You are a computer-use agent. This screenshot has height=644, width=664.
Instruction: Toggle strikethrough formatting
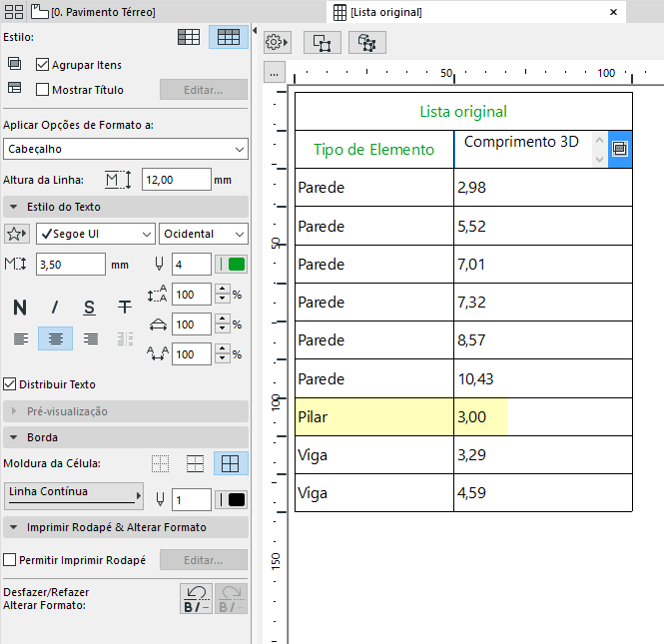(125, 308)
